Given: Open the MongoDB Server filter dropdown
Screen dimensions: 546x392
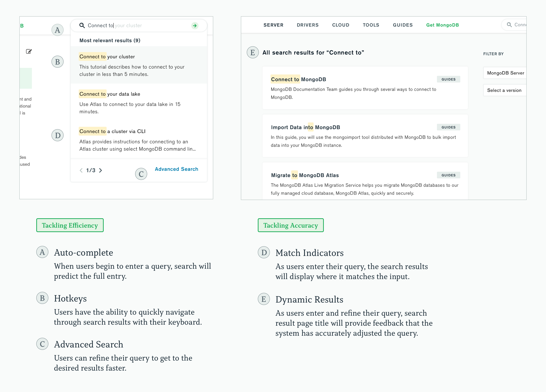Looking at the screenshot, I should (x=505, y=73).
